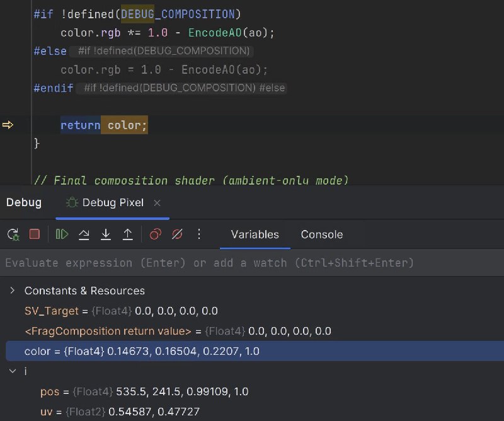504x421 pixels.
Task: Switch to the Variables tab
Action: (255, 234)
